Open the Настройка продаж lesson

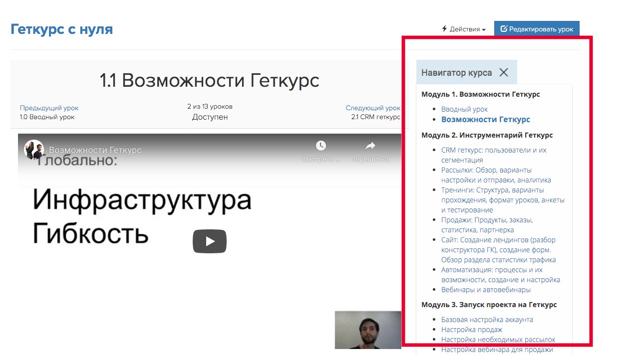[472, 330]
